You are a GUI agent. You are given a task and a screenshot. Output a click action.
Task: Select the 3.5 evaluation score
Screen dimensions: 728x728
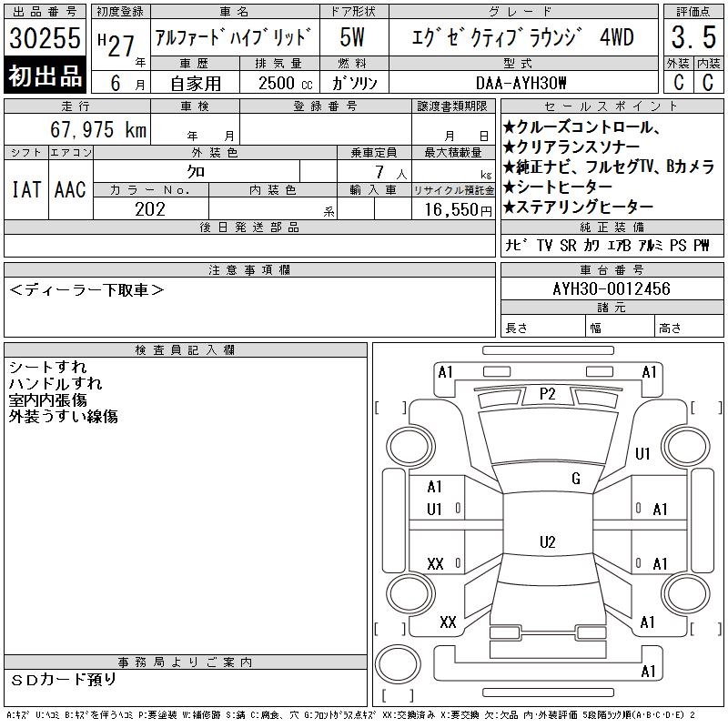point(693,38)
